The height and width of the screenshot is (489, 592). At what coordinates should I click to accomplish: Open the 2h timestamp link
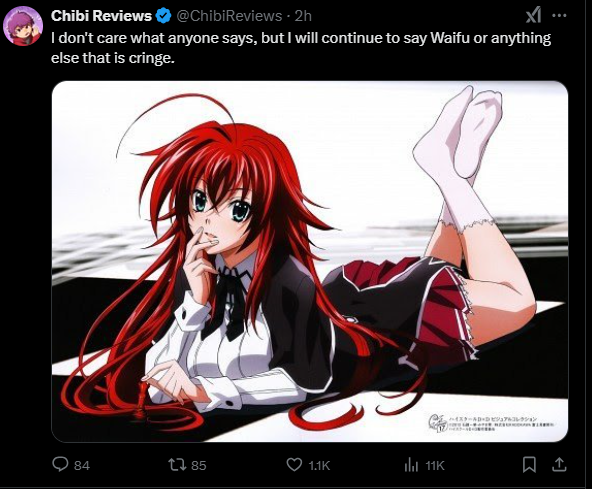point(303,16)
